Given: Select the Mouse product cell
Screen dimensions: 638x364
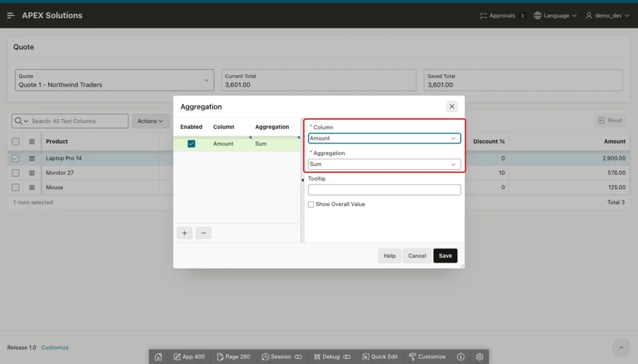Looking at the screenshot, I should tap(100, 187).
